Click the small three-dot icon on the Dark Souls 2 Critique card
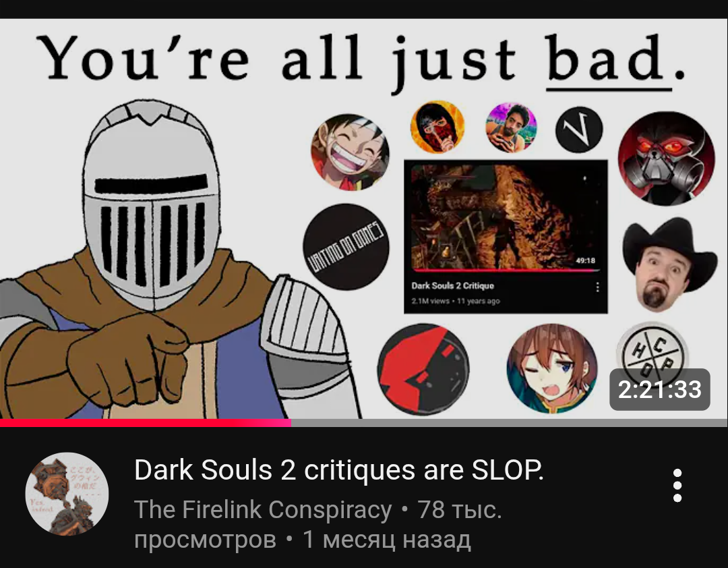The height and width of the screenshot is (568, 728). (x=597, y=287)
